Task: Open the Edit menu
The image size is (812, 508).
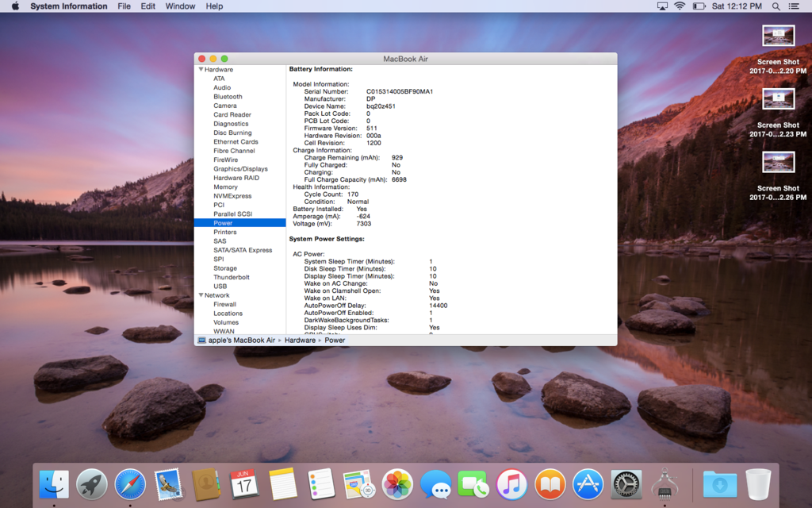Action: tap(148, 6)
